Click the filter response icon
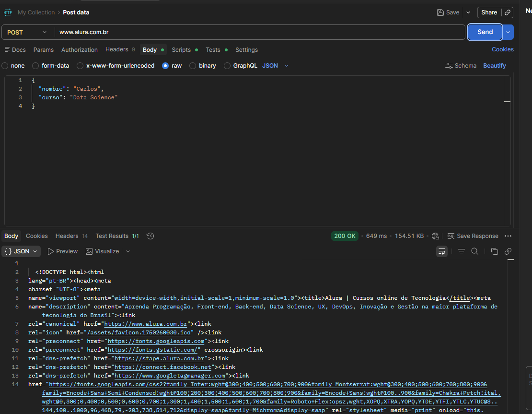 click(461, 251)
